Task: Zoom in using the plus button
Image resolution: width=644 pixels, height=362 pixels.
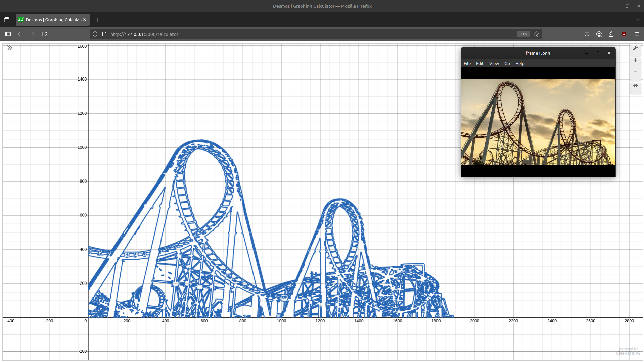Action: [636, 60]
